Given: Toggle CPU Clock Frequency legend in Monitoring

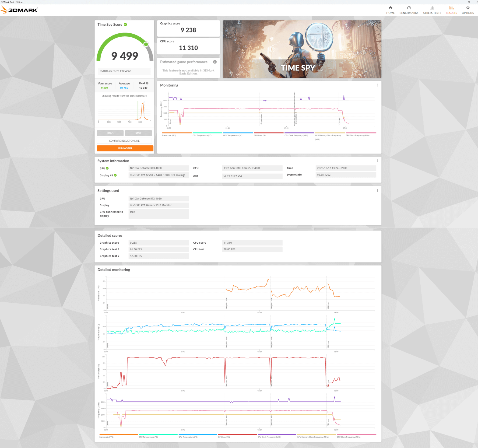Looking at the screenshot, I should (299, 134).
